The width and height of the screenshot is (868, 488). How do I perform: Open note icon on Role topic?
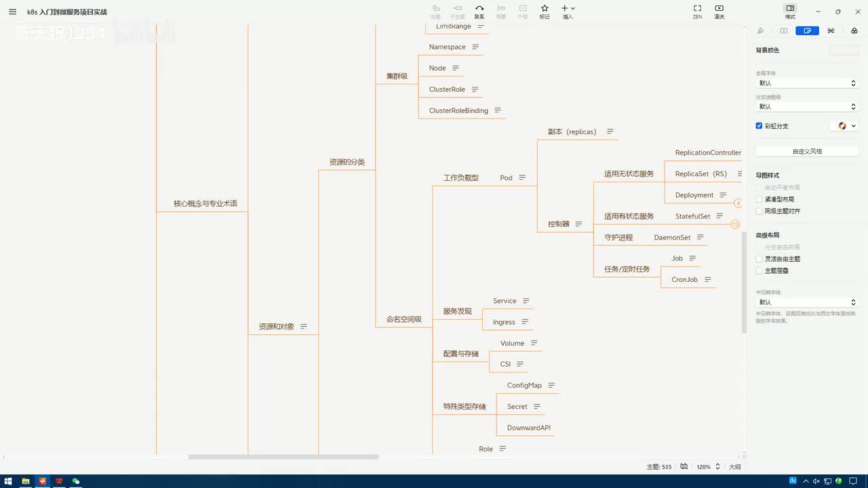click(x=502, y=449)
